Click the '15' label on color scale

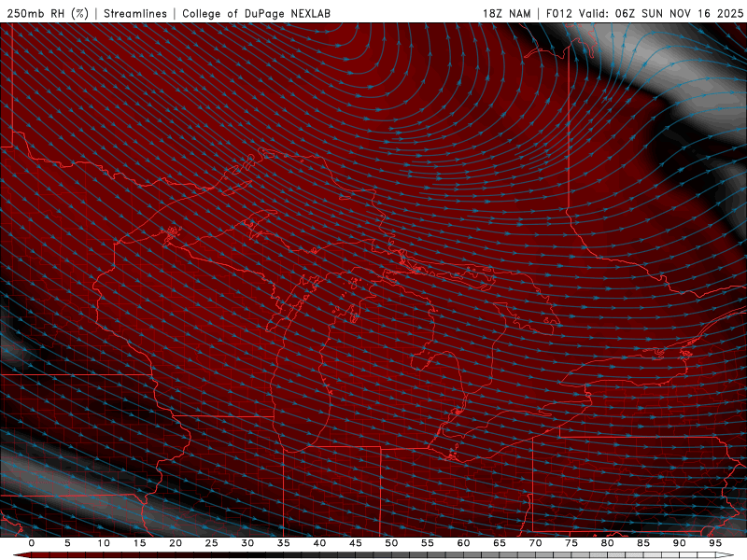(x=139, y=543)
